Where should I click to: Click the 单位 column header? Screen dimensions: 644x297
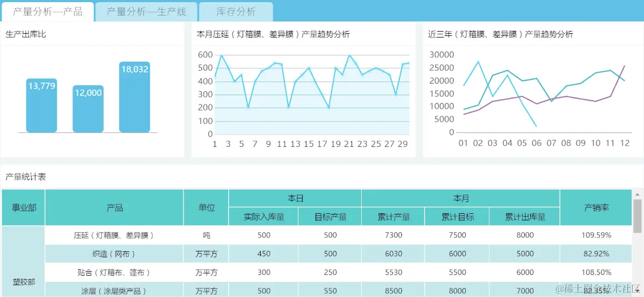[206, 207]
